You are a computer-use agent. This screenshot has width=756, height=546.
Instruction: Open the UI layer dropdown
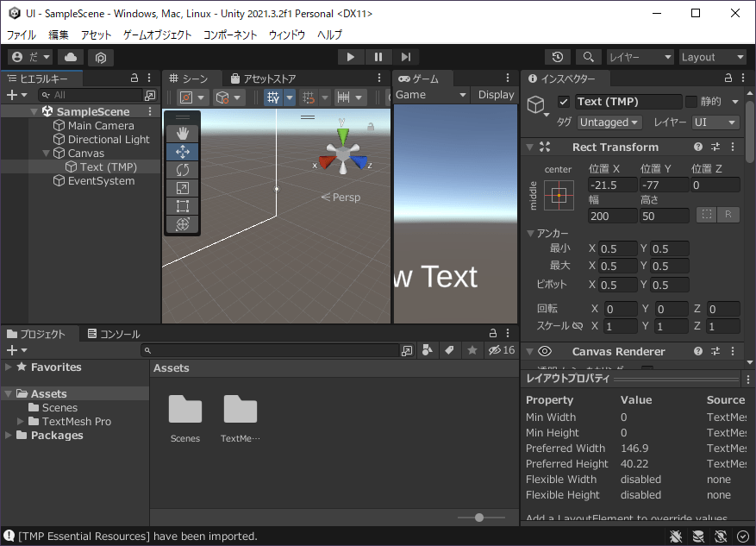[x=715, y=122]
